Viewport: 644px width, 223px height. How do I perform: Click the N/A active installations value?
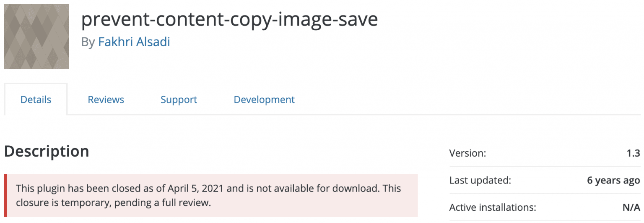coord(631,207)
